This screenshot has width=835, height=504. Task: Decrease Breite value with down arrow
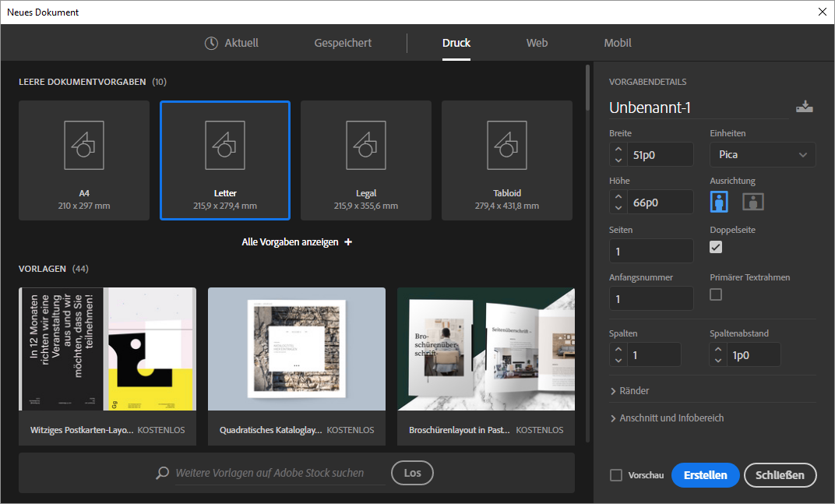click(x=618, y=160)
